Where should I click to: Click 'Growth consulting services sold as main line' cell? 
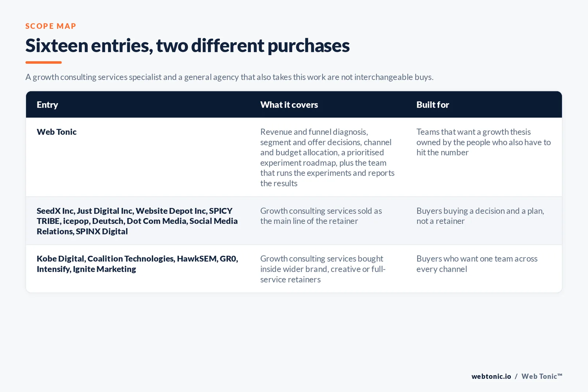click(x=321, y=216)
